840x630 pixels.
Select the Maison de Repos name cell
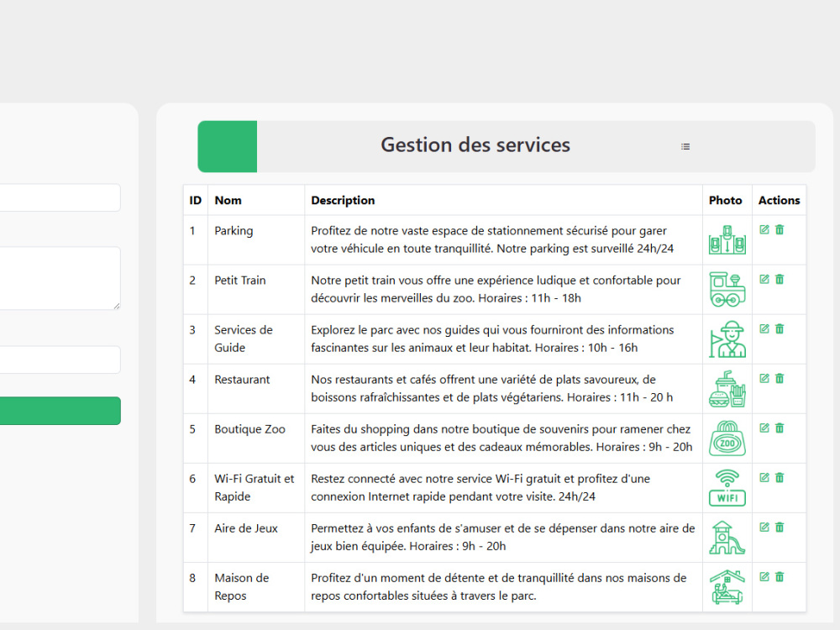tap(256, 587)
